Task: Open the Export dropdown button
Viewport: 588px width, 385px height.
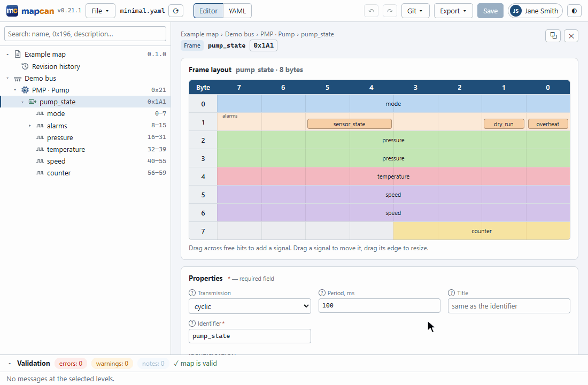Action: point(453,11)
